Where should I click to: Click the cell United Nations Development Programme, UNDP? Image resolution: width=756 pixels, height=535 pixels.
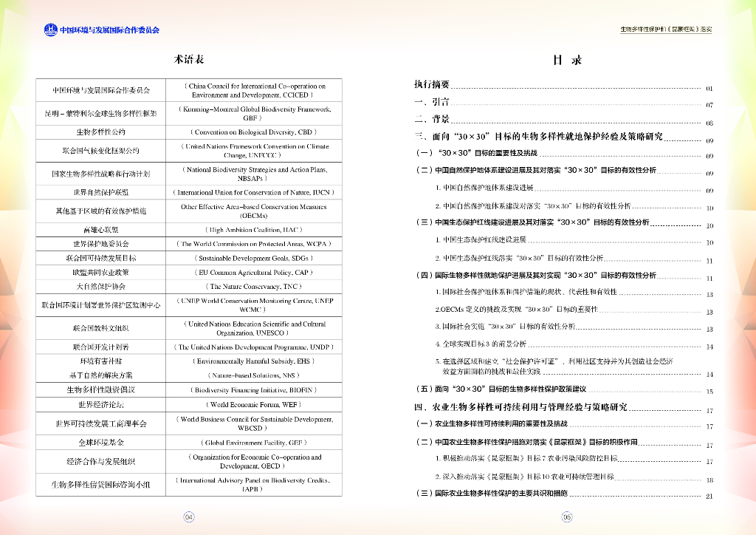(254, 347)
